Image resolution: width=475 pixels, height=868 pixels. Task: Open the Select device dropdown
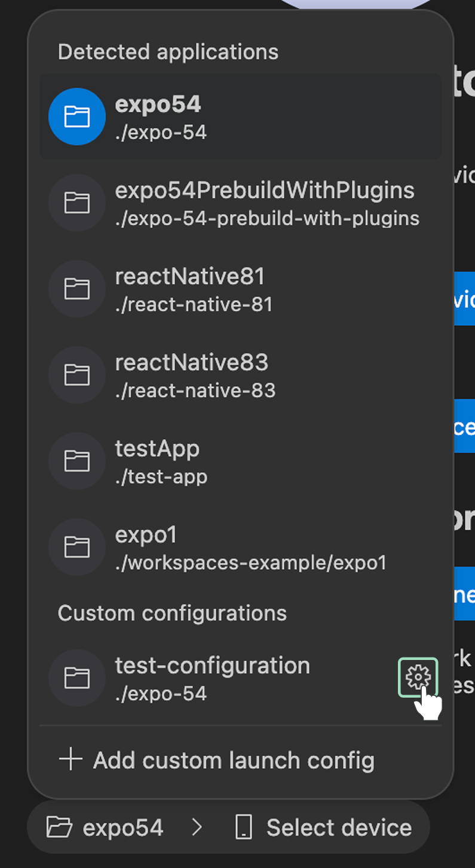(338, 828)
